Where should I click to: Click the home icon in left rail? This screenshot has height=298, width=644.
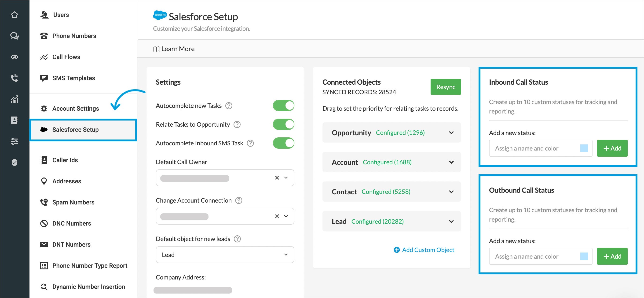(x=15, y=15)
